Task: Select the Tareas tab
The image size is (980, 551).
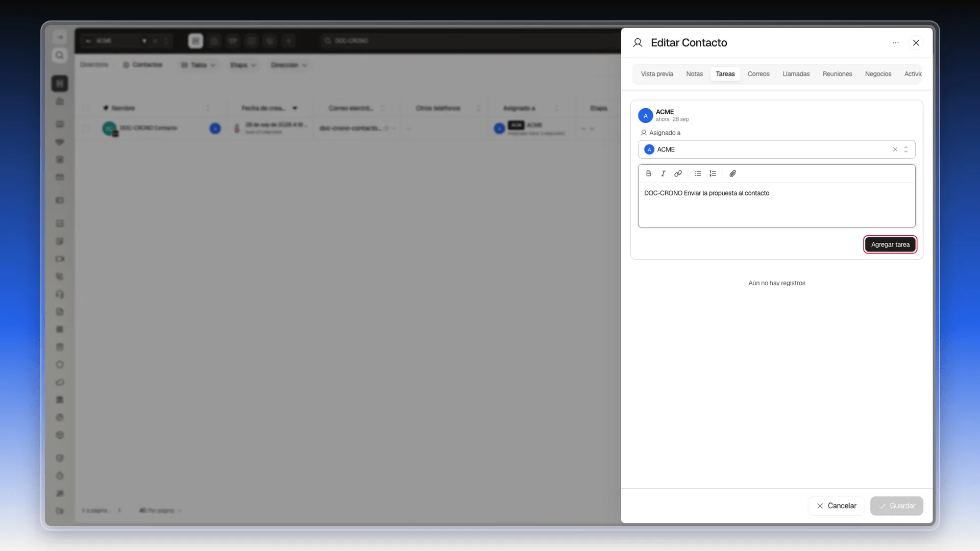Action: 725,74
